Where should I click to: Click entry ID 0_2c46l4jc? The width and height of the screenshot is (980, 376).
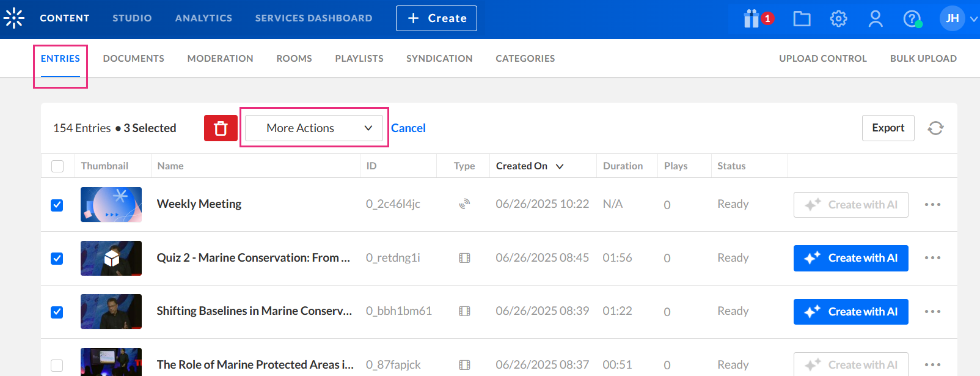[x=393, y=204]
